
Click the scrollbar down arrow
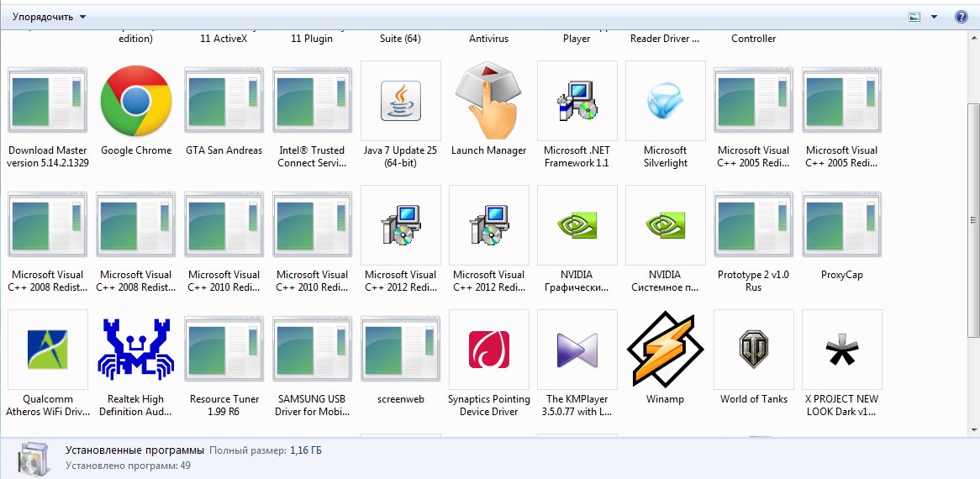click(973, 429)
